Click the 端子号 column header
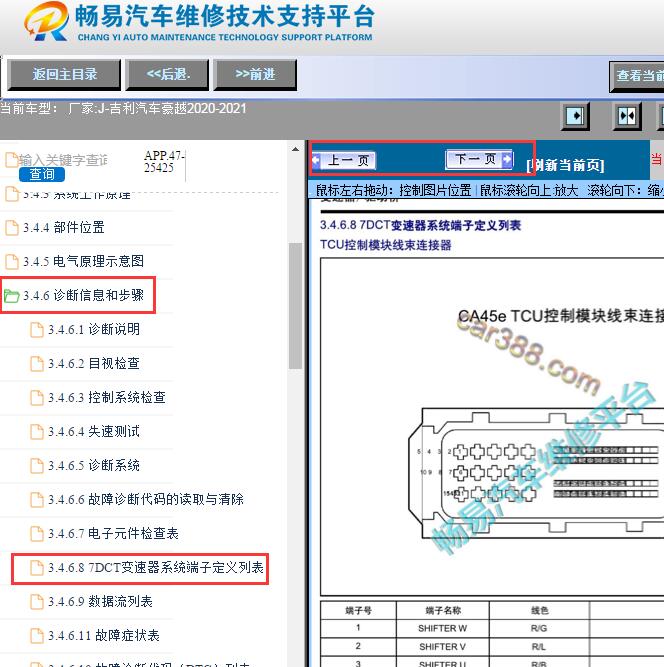 point(358,610)
